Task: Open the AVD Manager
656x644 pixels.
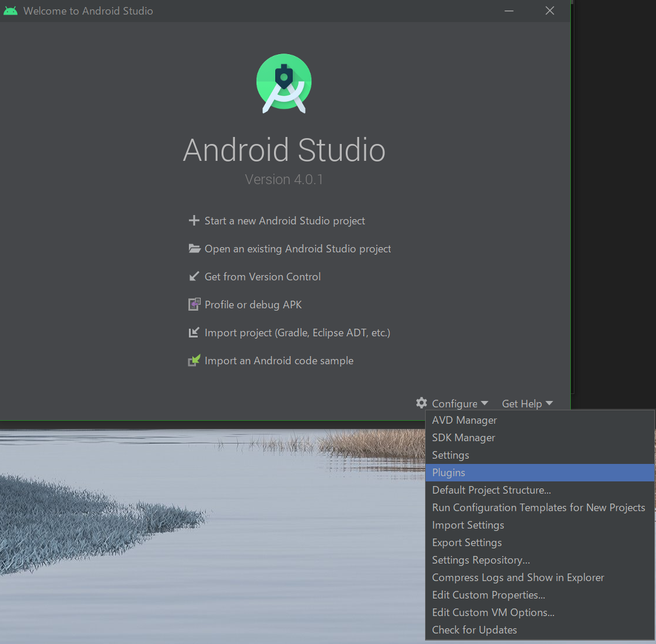Action: [464, 420]
